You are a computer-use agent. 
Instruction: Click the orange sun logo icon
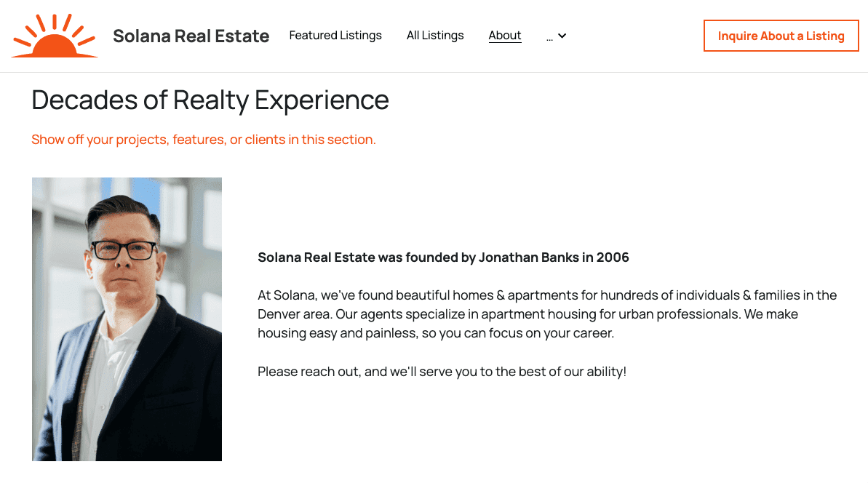point(55,36)
